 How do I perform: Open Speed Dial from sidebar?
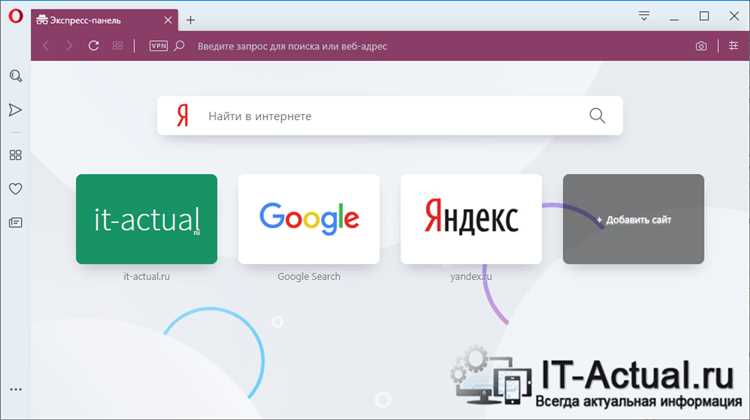(x=15, y=155)
